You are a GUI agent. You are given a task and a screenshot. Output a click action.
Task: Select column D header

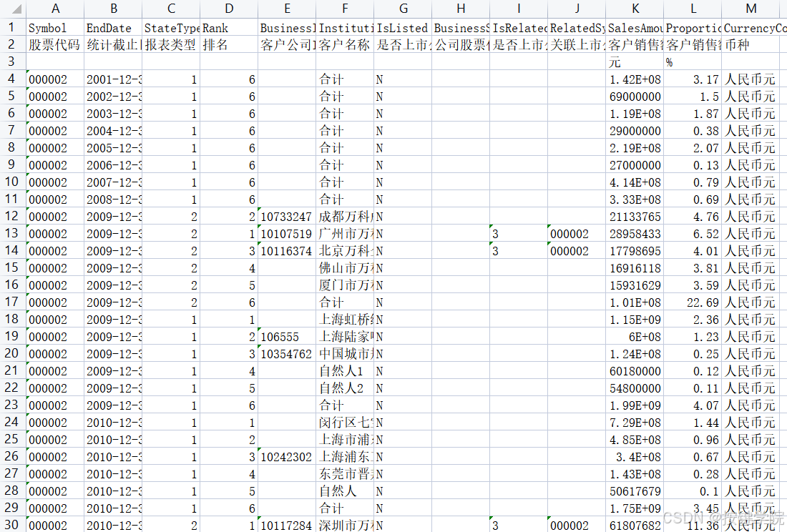(x=229, y=9)
